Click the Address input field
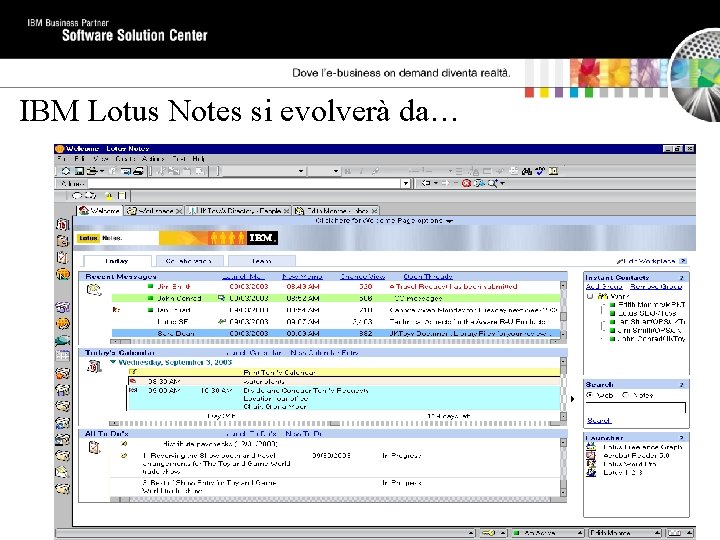The width and height of the screenshot is (720, 540). click(x=244, y=183)
